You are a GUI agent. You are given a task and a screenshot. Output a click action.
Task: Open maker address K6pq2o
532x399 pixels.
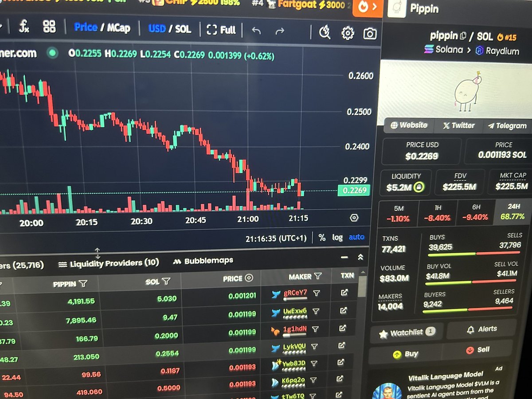[293, 380]
